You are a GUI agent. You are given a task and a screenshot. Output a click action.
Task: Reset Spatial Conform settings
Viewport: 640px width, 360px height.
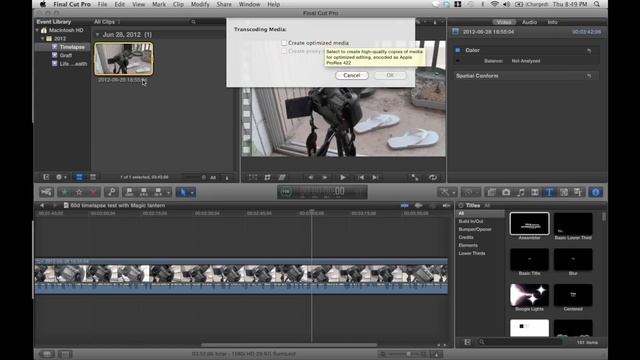pyautogui.click(x=589, y=76)
